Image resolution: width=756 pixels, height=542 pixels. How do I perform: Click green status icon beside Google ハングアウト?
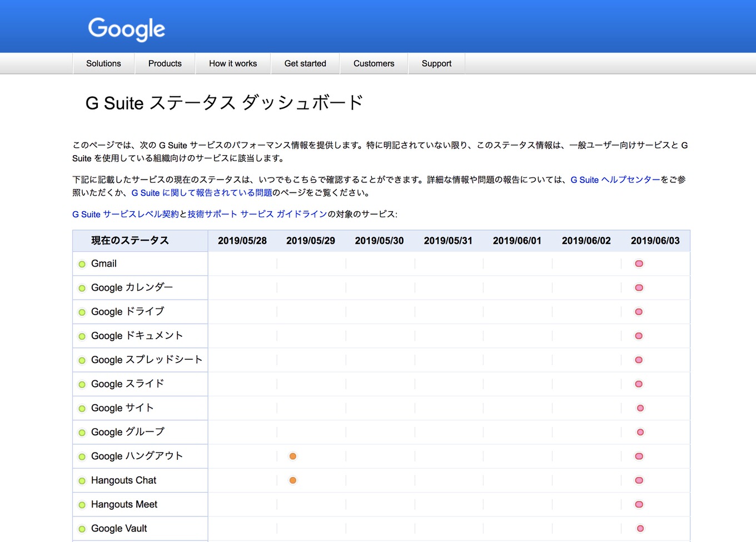[82, 457]
